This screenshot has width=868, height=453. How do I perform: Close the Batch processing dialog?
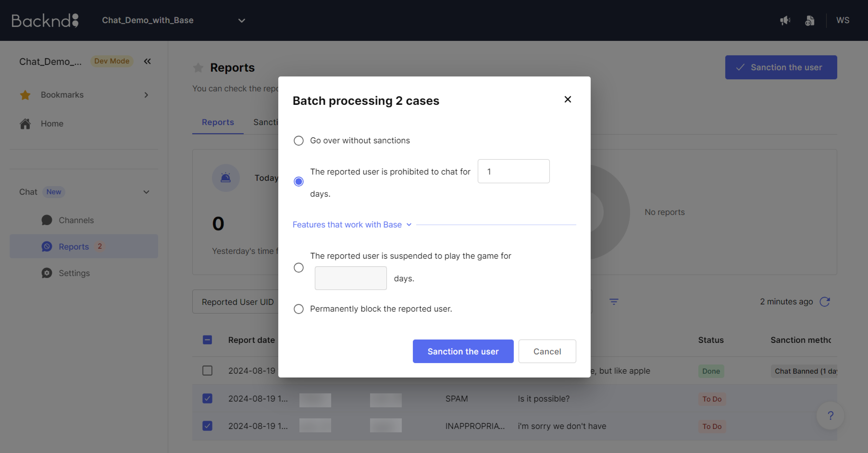pos(568,99)
